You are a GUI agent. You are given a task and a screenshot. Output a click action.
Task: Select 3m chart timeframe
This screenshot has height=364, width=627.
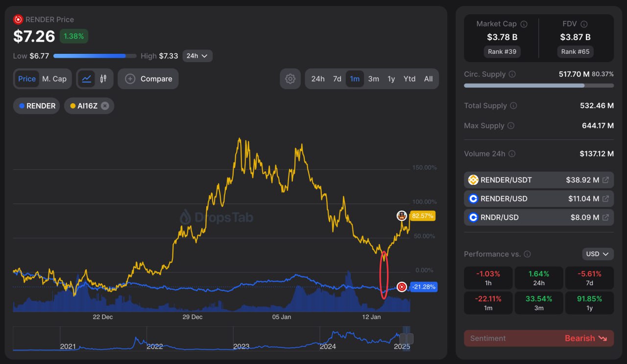pyautogui.click(x=374, y=79)
